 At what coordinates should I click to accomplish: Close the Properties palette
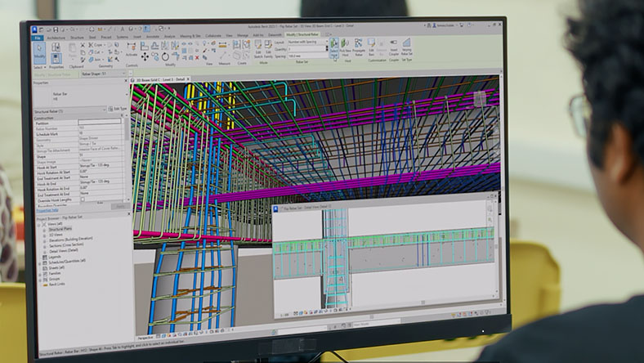126,81
